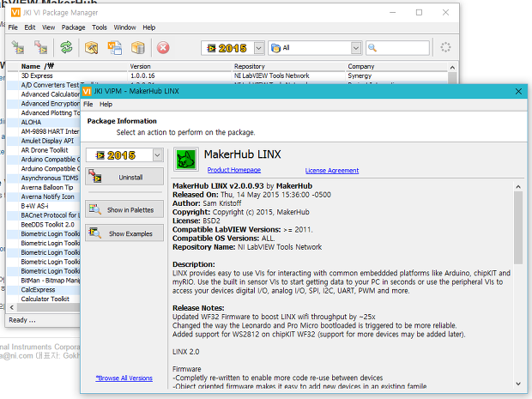Click Show in Palettes button
532x399 pixels.
point(124,209)
